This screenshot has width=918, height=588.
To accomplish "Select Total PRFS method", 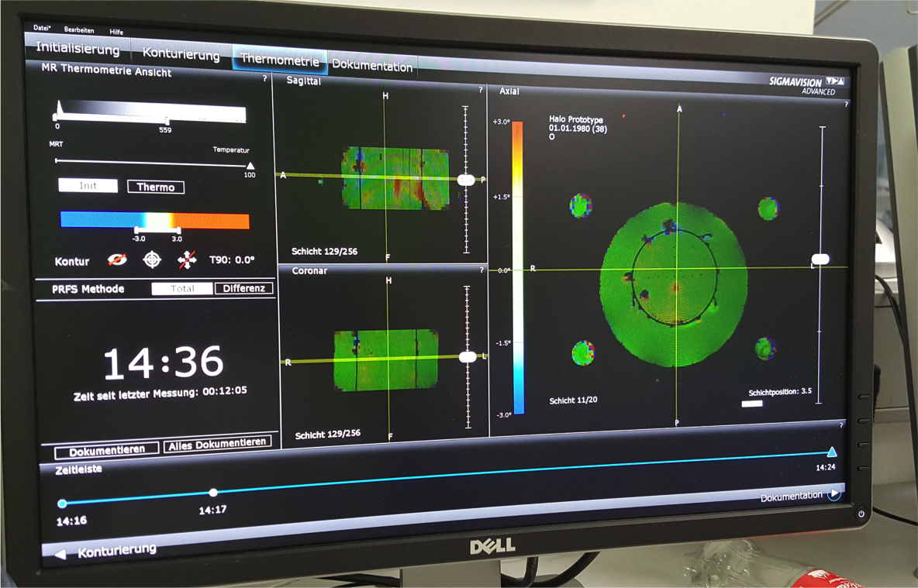I will 182,288.
